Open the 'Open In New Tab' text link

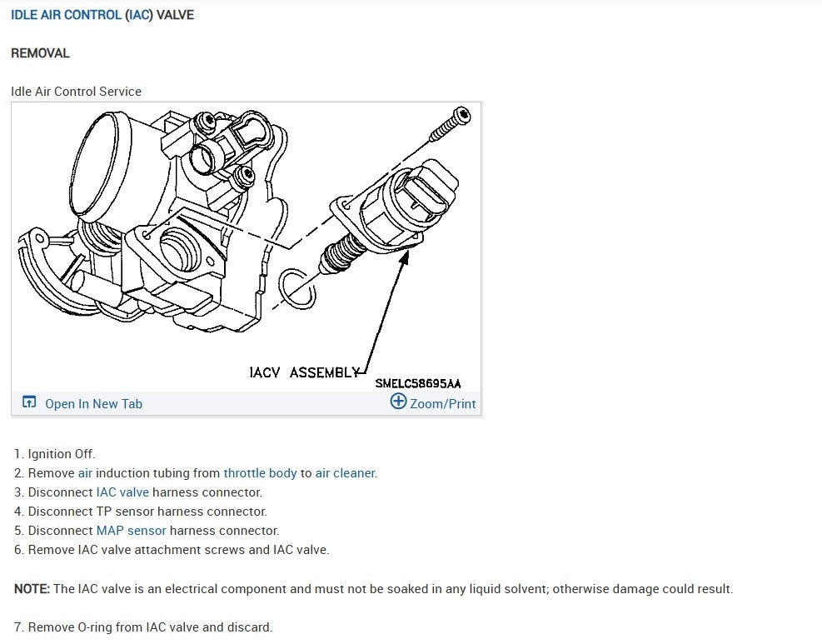pos(93,404)
